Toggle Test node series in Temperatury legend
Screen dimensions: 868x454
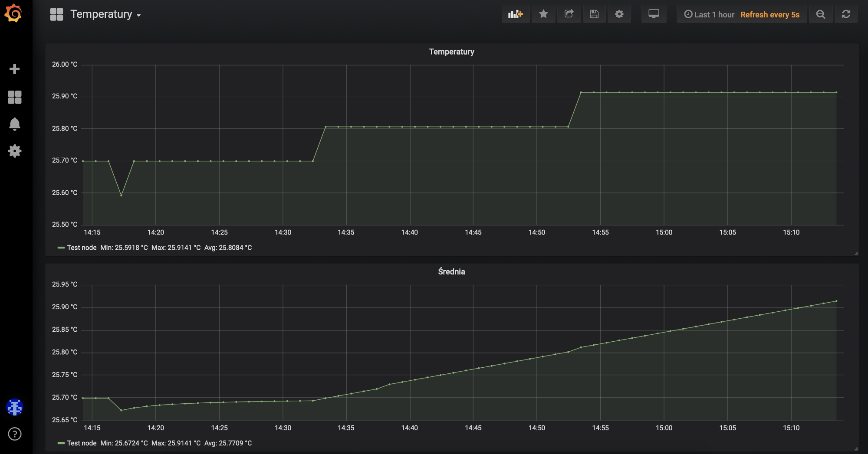tap(82, 248)
